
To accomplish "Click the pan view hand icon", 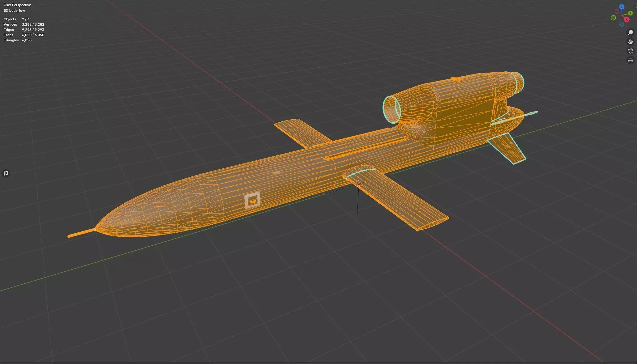I will point(630,42).
